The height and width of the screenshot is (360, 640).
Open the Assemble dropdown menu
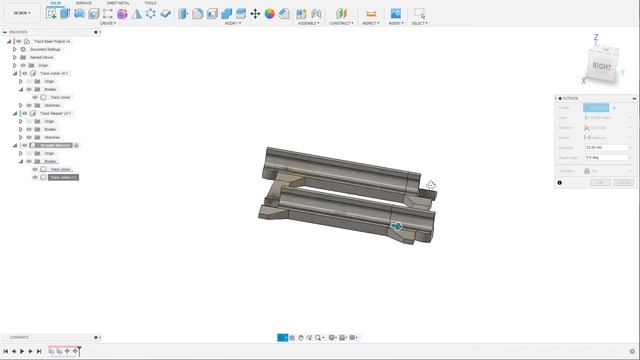(309, 23)
